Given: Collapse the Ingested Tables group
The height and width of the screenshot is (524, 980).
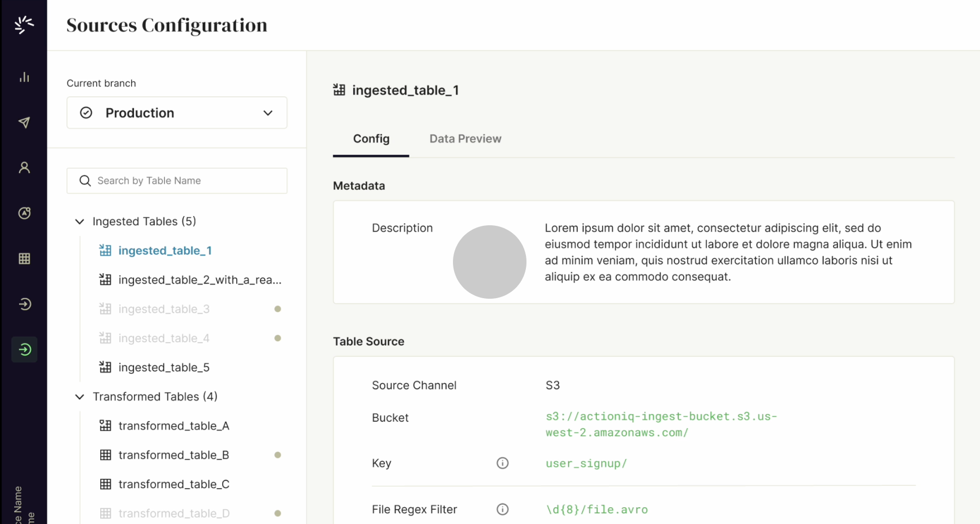Looking at the screenshot, I should [79, 221].
